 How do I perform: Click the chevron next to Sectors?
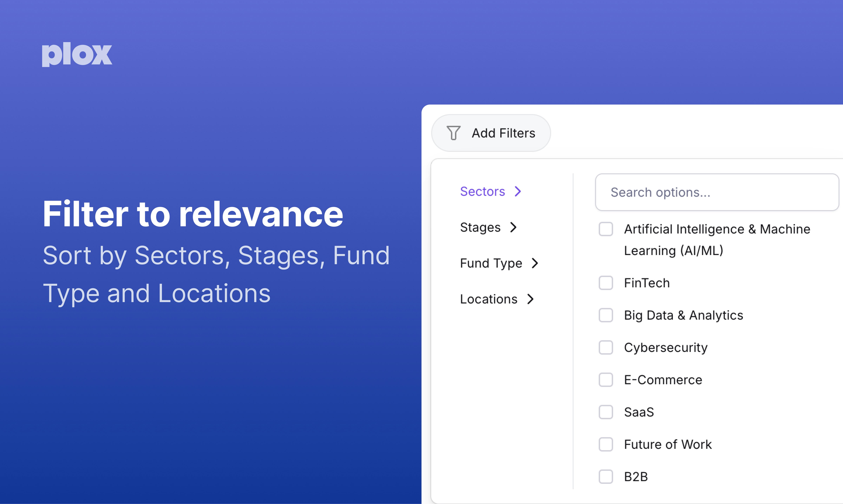point(518,191)
